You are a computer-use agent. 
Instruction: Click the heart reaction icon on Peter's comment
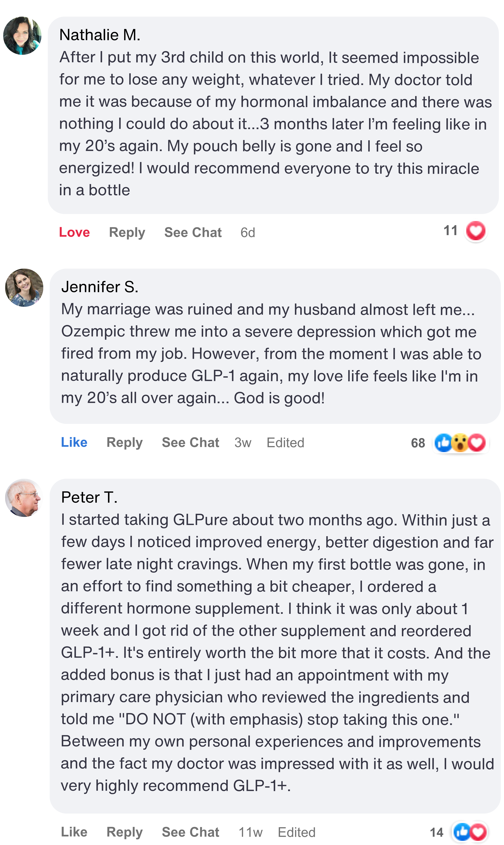click(x=478, y=832)
